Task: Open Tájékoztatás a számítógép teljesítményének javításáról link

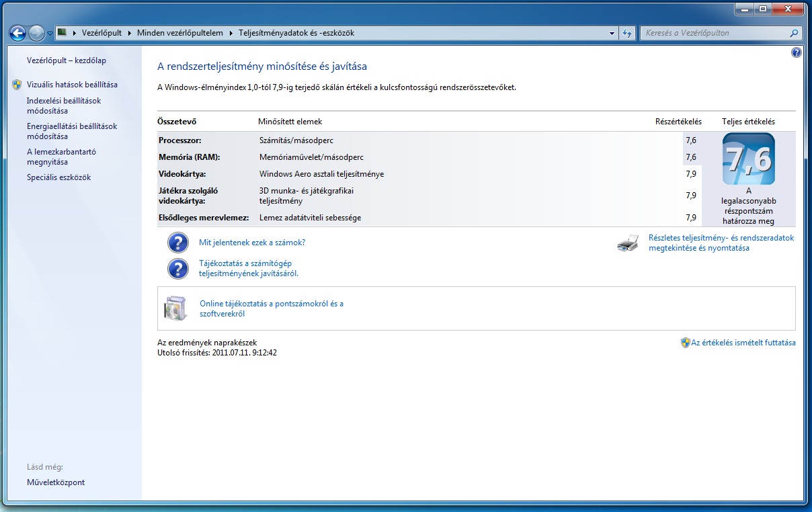Action: (x=249, y=268)
